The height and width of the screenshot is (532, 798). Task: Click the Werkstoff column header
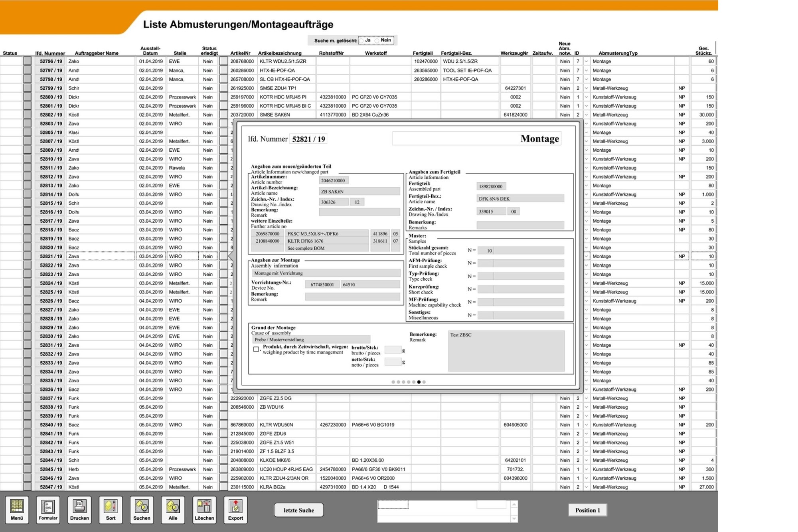(x=375, y=53)
